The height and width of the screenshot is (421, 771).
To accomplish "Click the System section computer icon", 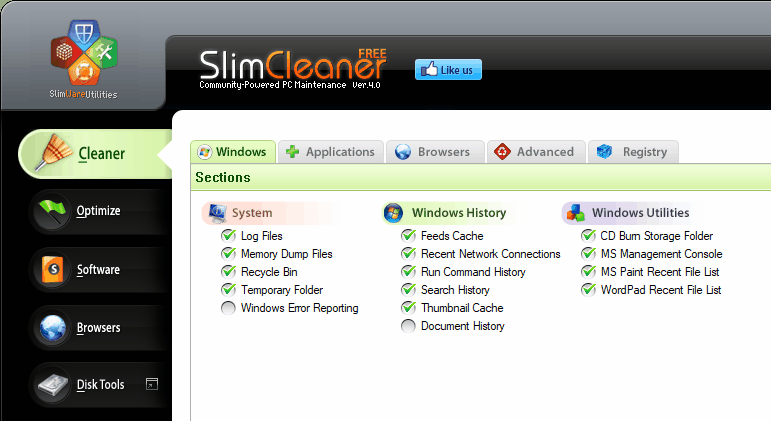I will coord(217,213).
